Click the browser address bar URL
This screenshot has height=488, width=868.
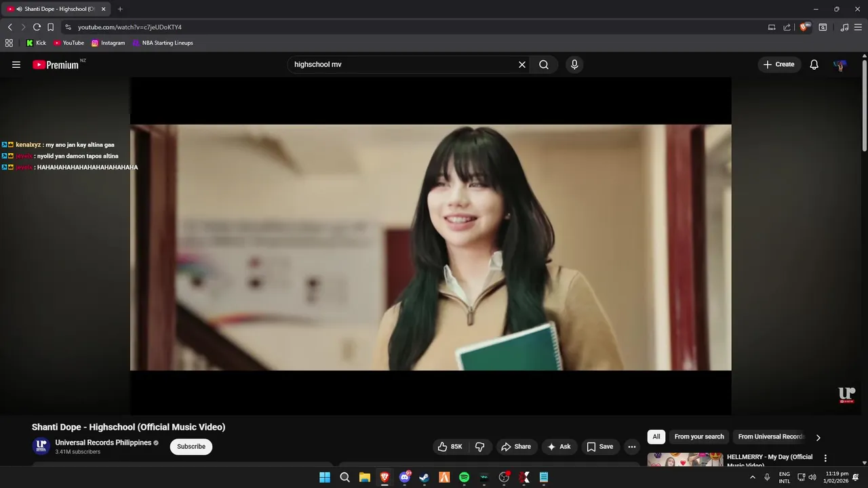130,27
